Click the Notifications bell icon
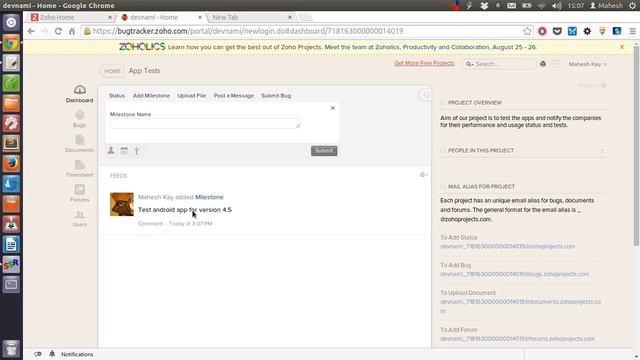 pyautogui.click(x=52, y=354)
